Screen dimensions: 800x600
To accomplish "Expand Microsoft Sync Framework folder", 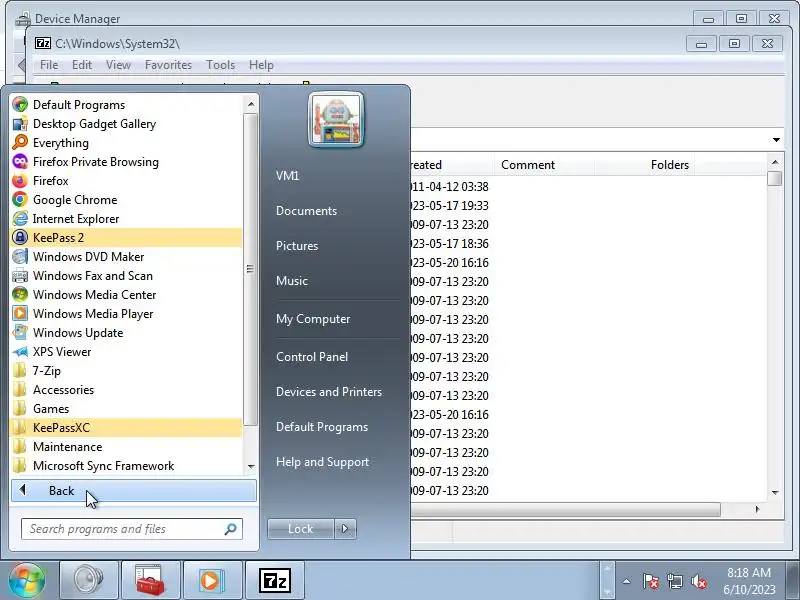I will pyautogui.click(x=126, y=466).
